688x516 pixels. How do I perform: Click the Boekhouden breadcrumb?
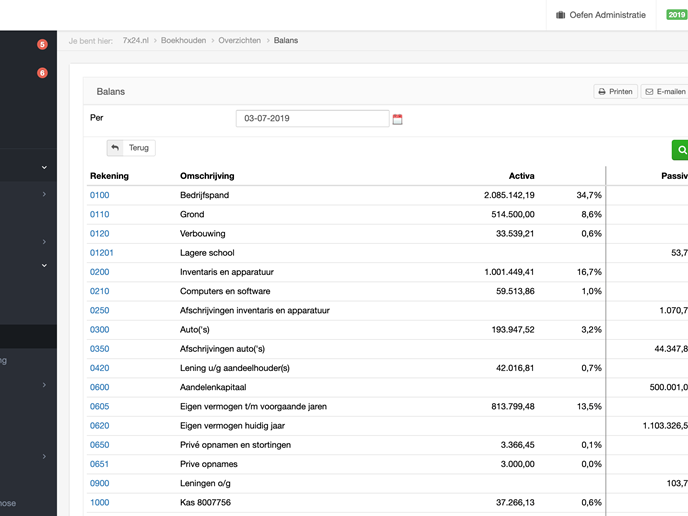(x=183, y=41)
